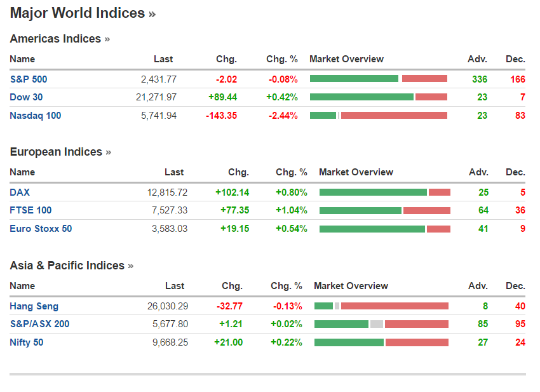Viewport: 540px width, 392px height.
Task: Open the DAX index page
Action: (20, 193)
